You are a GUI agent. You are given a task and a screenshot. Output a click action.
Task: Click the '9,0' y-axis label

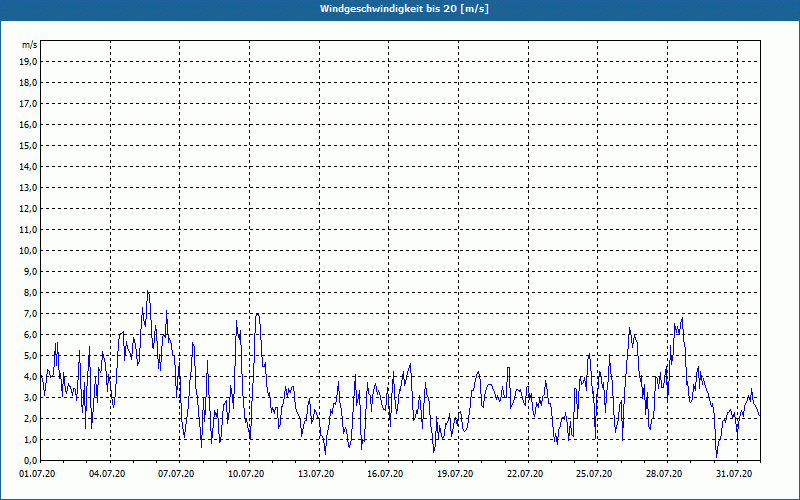pyautogui.click(x=30, y=271)
